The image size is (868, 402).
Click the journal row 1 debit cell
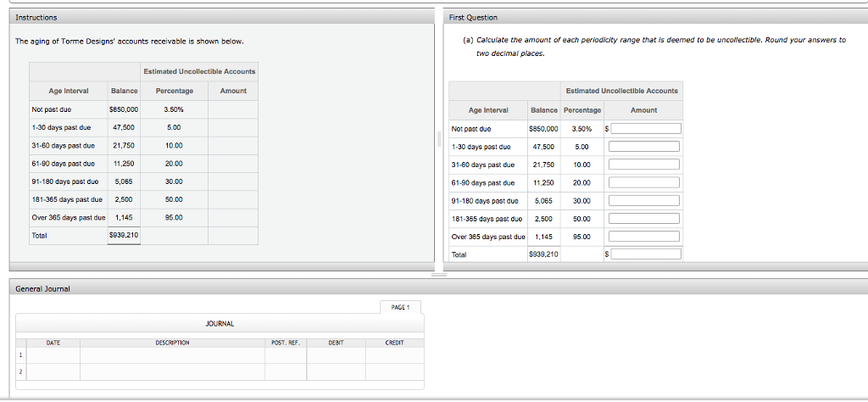[x=336, y=355]
